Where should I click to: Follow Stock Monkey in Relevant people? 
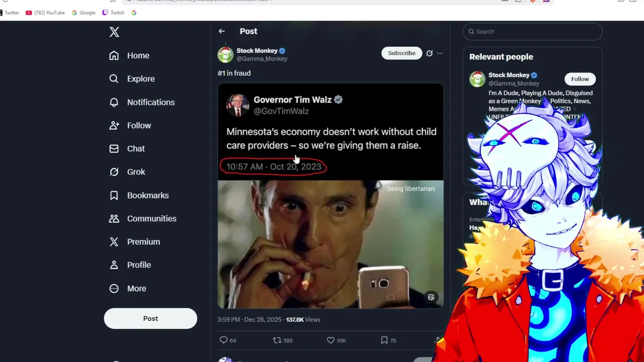[x=580, y=79]
